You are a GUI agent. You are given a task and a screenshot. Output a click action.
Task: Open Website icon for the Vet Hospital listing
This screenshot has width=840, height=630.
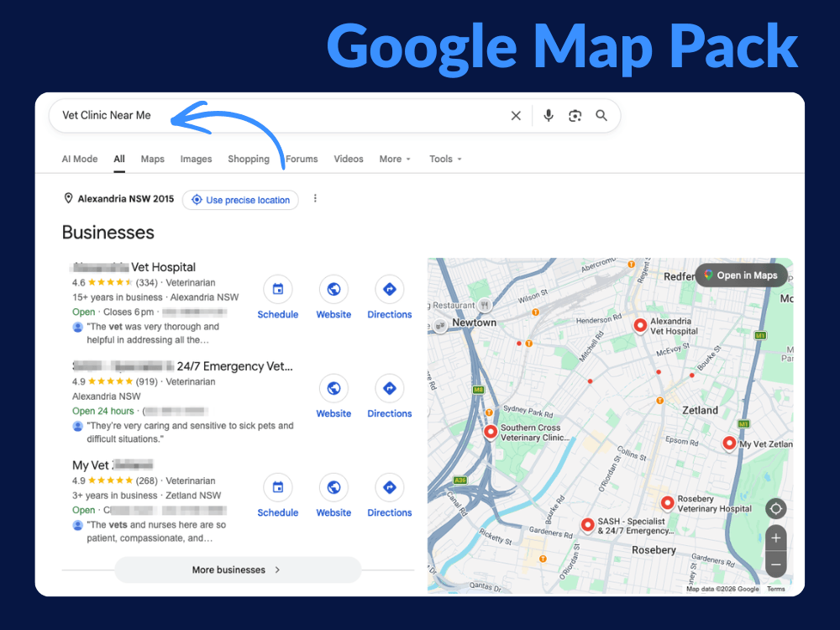tap(333, 289)
